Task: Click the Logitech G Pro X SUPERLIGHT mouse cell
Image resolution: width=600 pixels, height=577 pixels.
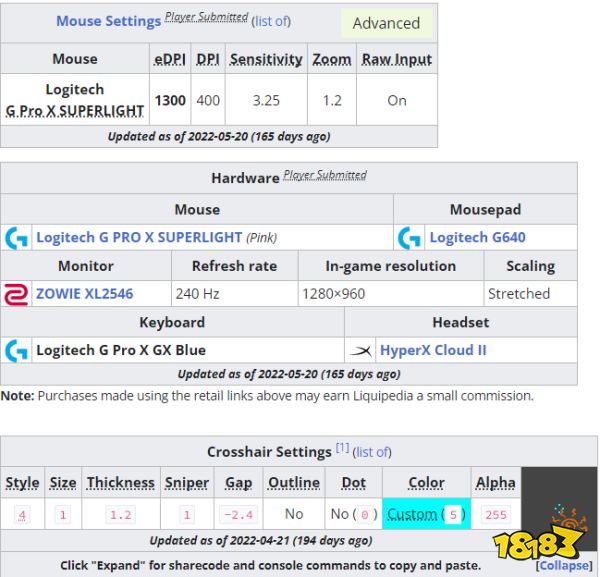Action: point(75,99)
